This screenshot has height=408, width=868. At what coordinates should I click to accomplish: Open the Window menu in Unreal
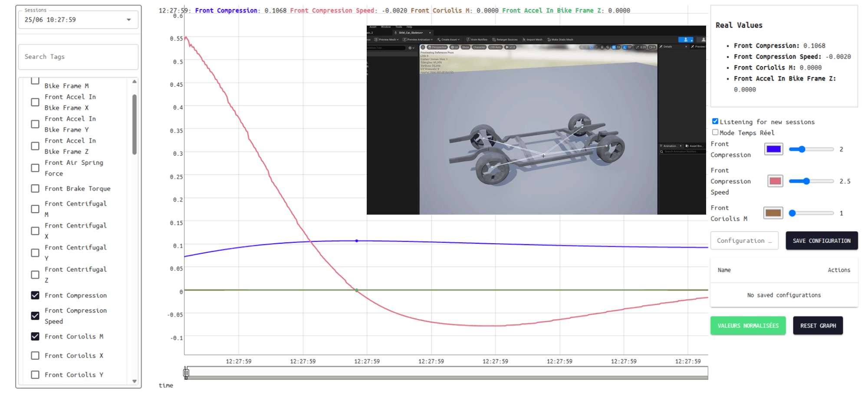tap(386, 27)
